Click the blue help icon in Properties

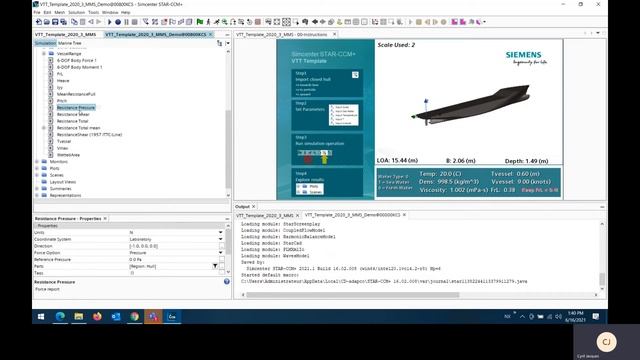coord(227,282)
